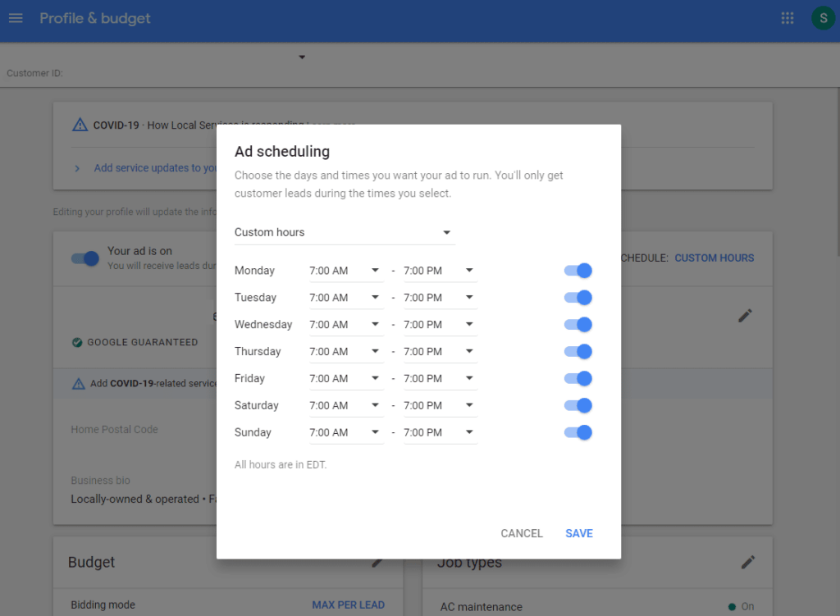Save the ad scheduling changes
The height and width of the screenshot is (616, 840).
click(579, 533)
